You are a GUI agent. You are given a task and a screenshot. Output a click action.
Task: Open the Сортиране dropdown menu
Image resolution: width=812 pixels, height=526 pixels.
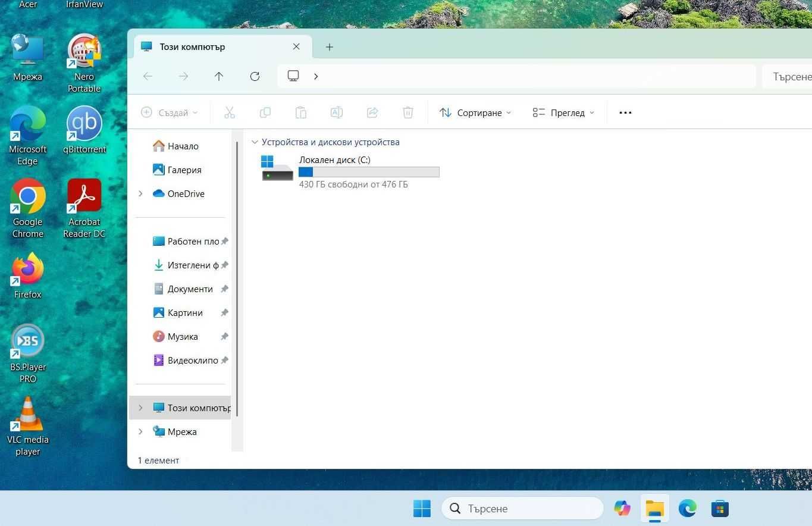pos(475,112)
